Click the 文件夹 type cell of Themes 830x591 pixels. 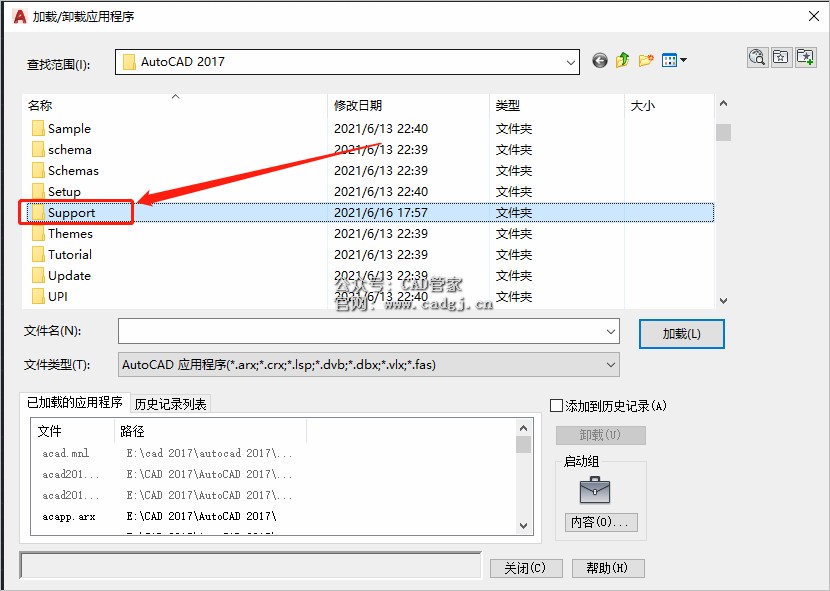click(x=513, y=234)
